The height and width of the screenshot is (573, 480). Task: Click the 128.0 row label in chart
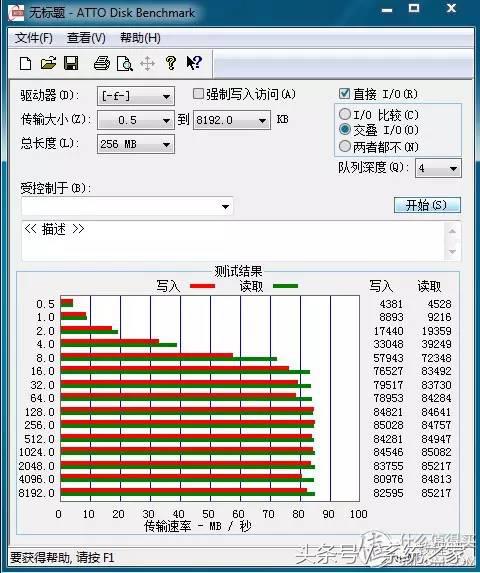pyautogui.click(x=39, y=412)
